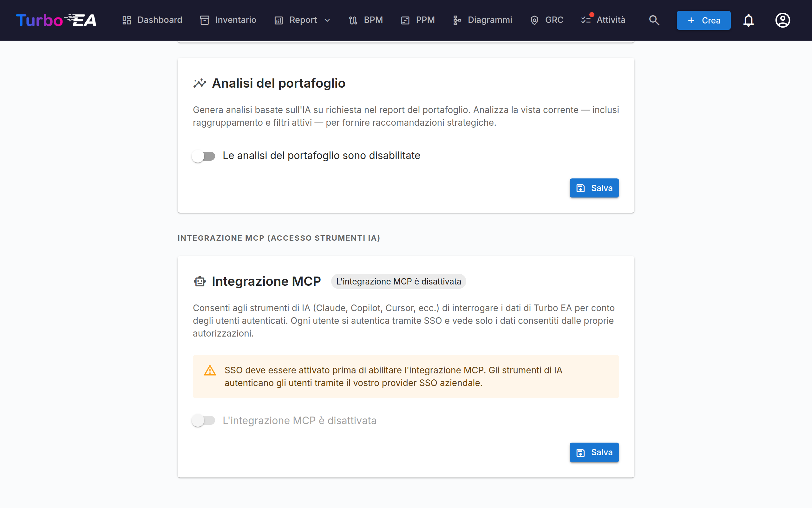Click the Dashboard grid icon
This screenshot has height=508, width=812.
pos(127,20)
